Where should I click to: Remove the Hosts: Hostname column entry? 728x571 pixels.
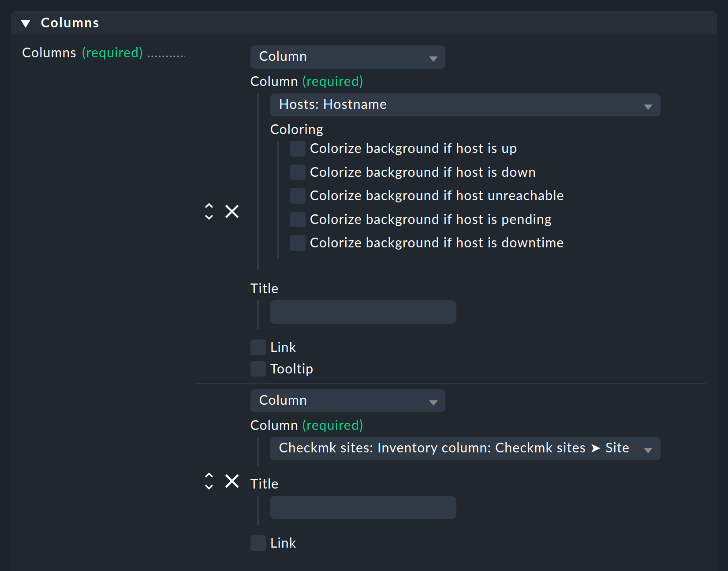click(232, 211)
